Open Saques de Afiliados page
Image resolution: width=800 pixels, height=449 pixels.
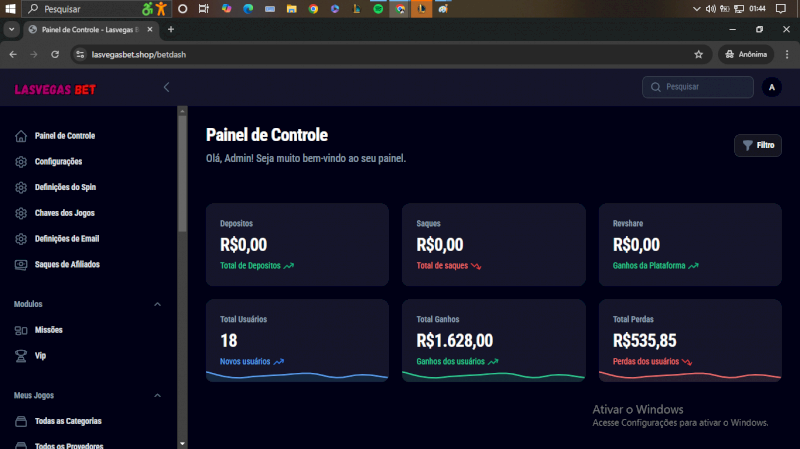coord(67,264)
